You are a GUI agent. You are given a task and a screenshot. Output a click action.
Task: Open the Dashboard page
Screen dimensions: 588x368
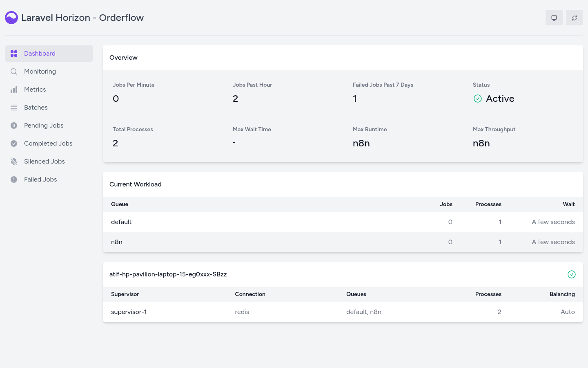(x=49, y=54)
